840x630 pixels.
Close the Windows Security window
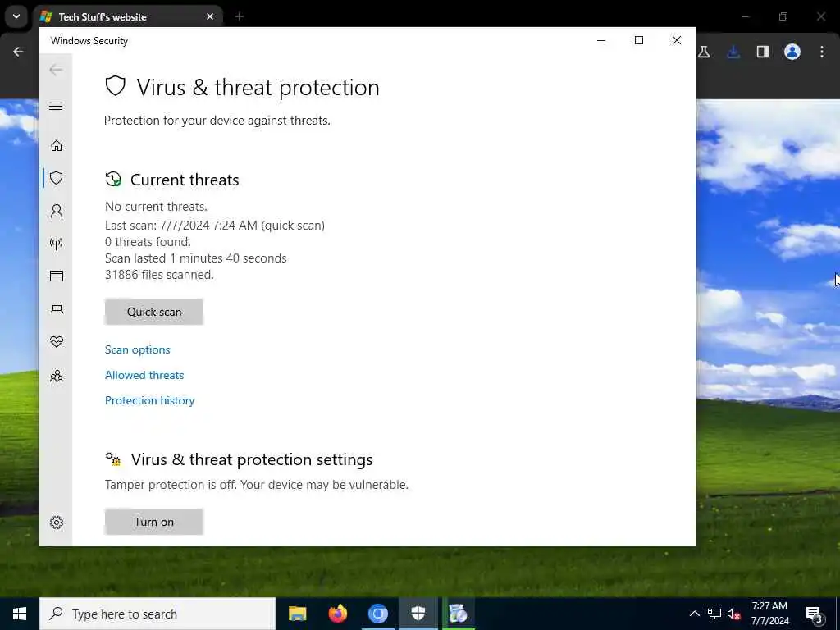pos(676,41)
